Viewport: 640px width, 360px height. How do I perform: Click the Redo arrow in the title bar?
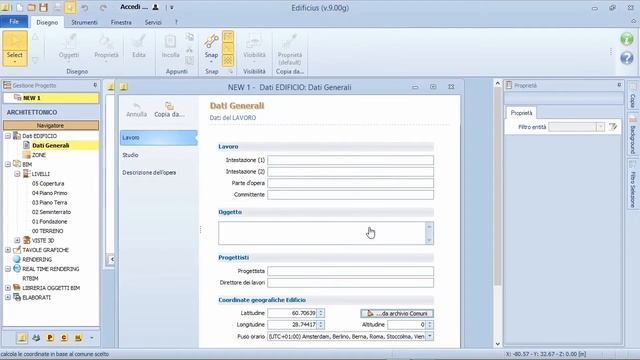(x=103, y=7)
